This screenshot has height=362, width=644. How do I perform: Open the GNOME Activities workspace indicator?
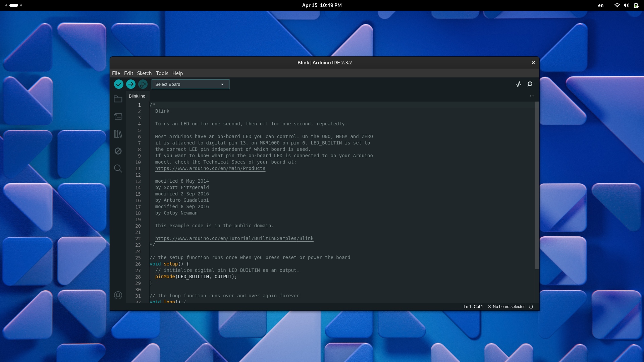(14, 5)
